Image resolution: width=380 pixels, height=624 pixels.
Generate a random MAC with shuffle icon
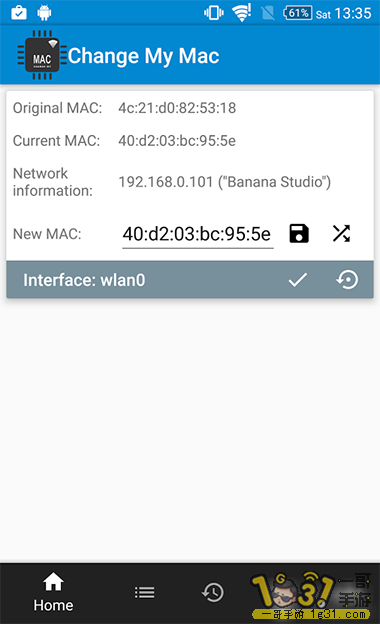tap(341, 234)
